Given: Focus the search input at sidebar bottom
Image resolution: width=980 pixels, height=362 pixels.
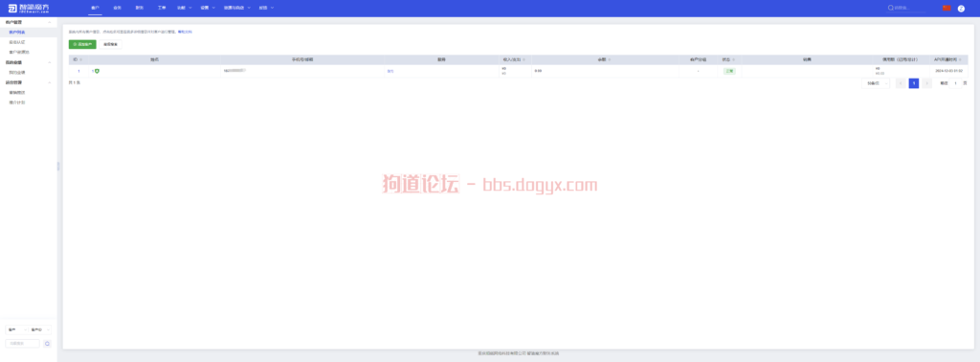Looking at the screenshot, I should tap(23, 343).
